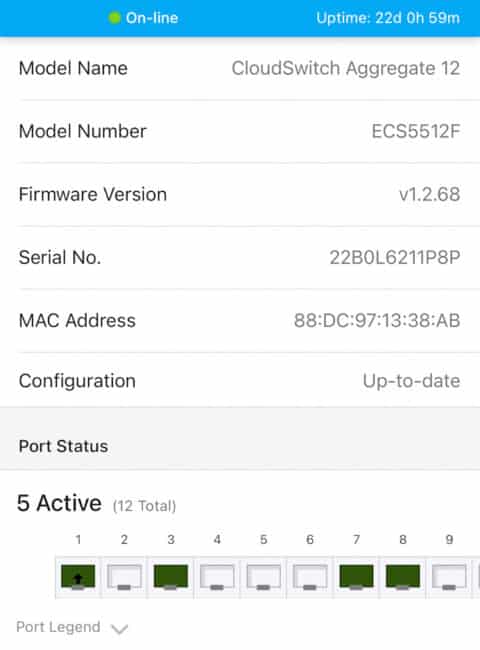The image size is (480, 650).
Task: Open the Port Legend label
Action: pos(58,627)
